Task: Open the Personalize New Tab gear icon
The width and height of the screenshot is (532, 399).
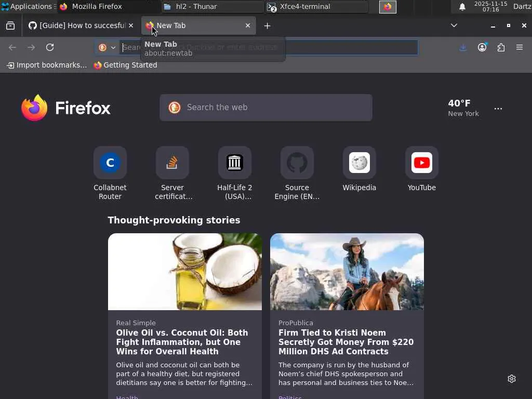Action: [512, 379]
